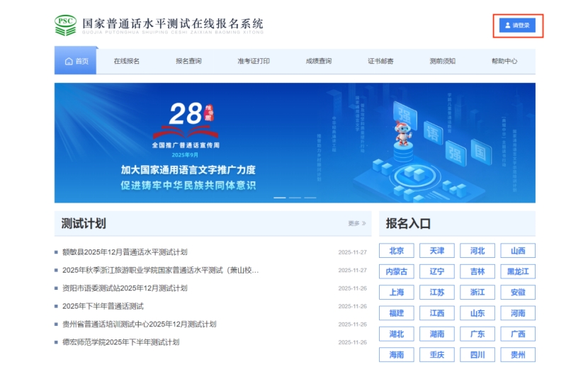Open 准考证打印 navigation item
Image resolution: width=588 pixels, height=367 pixels.
click(x=253, y=61)
